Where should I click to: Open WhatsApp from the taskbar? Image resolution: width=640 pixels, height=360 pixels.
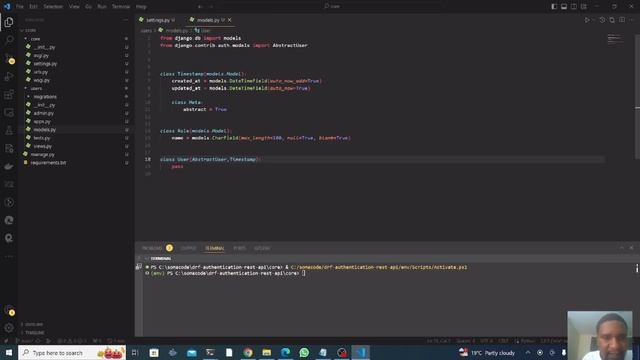pos(304,352)
